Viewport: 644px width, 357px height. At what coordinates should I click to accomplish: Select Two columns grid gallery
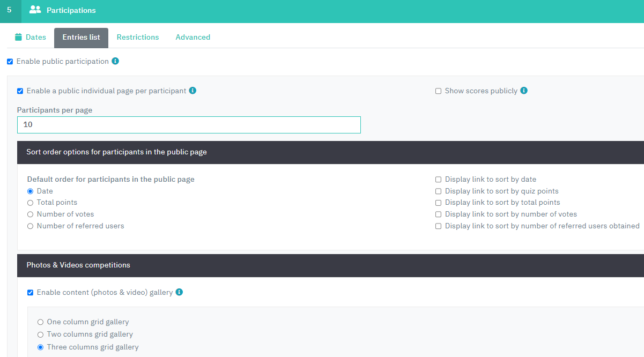41,334
